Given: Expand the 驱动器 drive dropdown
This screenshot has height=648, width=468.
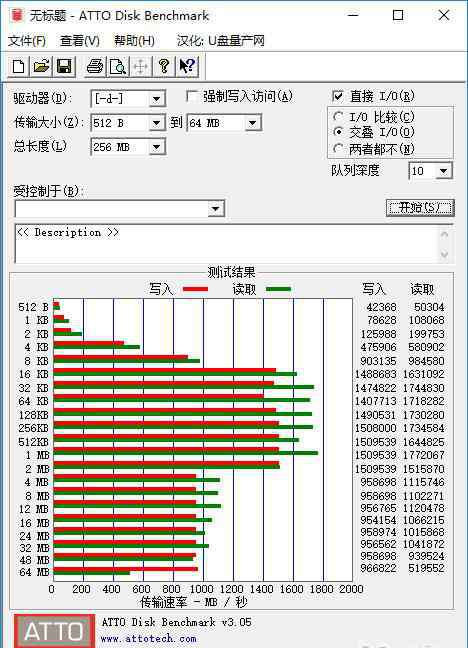Looking at the screenshot, I should point(156,99).
